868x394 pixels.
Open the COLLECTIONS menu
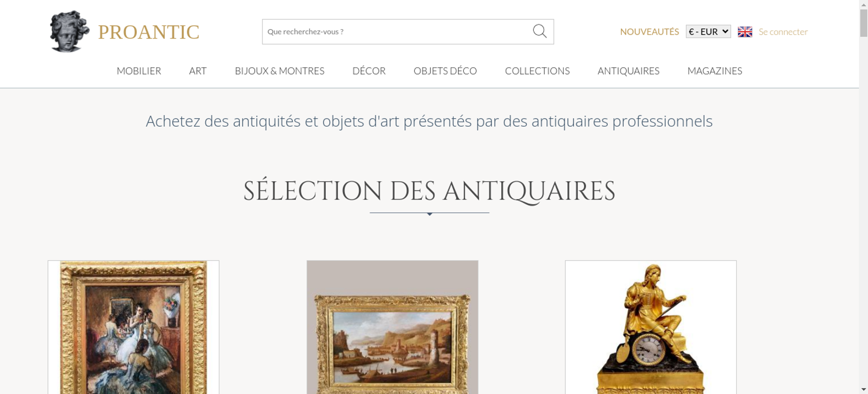coord(537,71)
